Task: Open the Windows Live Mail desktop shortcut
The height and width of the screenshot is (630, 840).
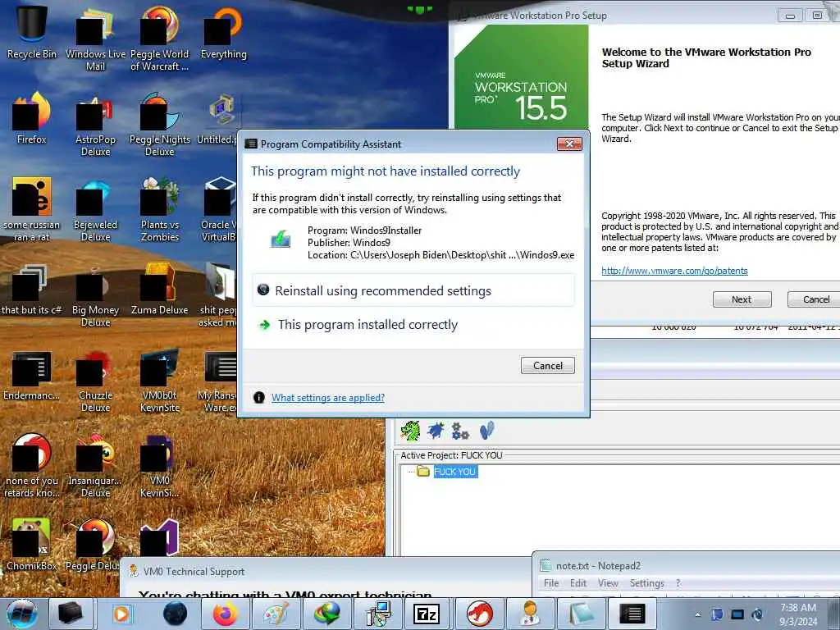Action: (95, 39)
